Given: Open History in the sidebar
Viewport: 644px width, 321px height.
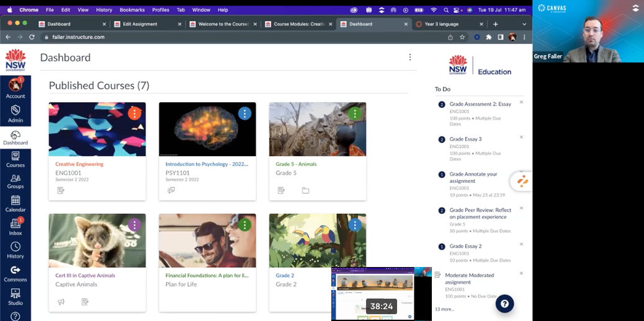Looking at the screenshot, I should (15, 250).
